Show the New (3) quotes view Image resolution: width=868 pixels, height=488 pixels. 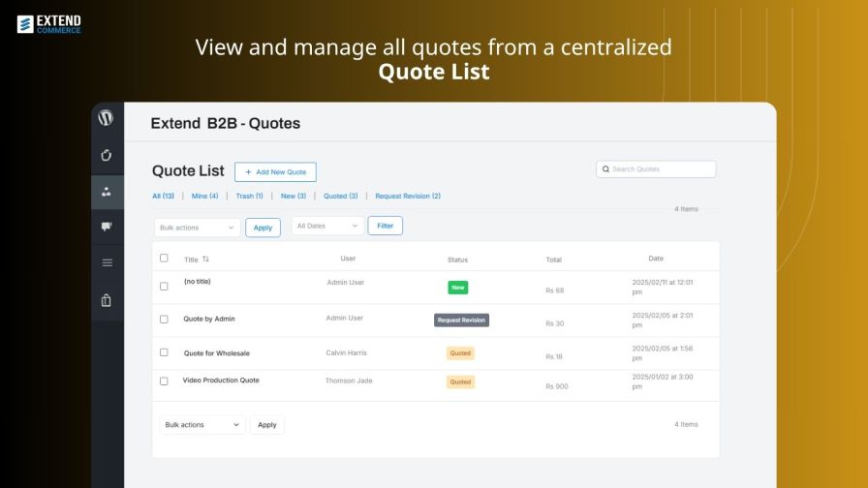294,196
